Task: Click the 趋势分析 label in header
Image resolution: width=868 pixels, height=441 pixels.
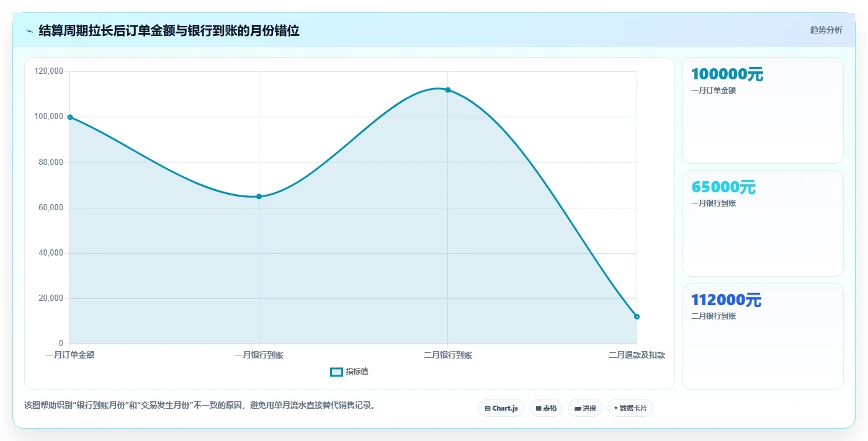Action: (x=826, y=30)
